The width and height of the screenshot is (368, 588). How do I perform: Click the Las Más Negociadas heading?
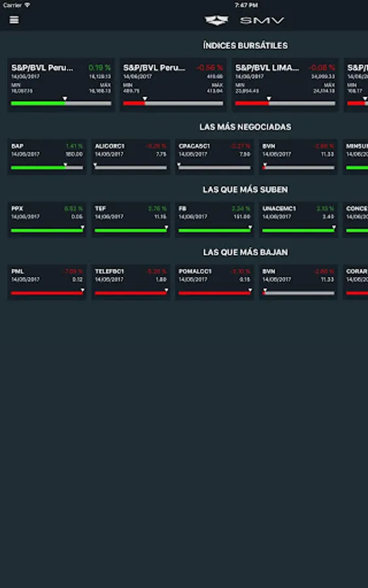pyautogui.click(x=245, y=127)
